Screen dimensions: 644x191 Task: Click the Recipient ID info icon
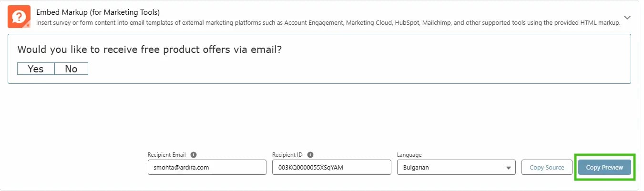pyautogui.click(x=310, y=155)
